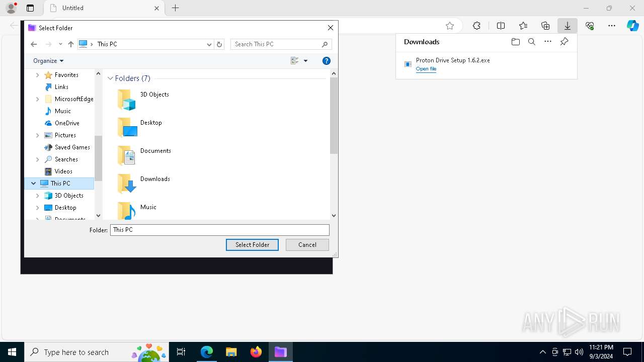Expand MicrosoftEdge folder node
This screenshot has width=644, height=362.
(x=37, y=99)
